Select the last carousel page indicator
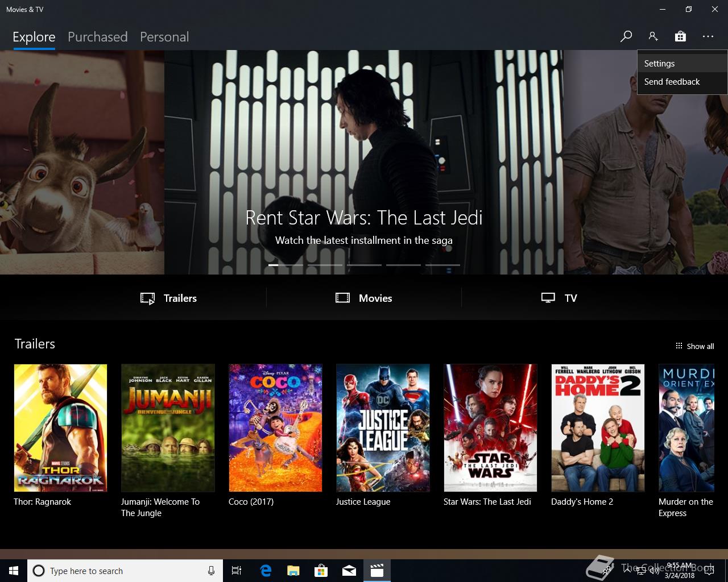The height and width of the screenshot is (582, 728). [x=442, y=265]
